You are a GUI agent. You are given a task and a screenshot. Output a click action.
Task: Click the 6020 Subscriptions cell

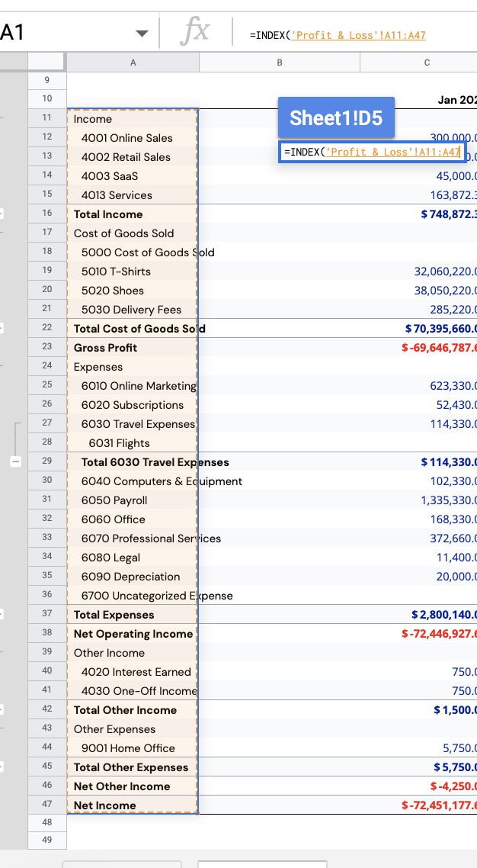click(x=133, y=405)
